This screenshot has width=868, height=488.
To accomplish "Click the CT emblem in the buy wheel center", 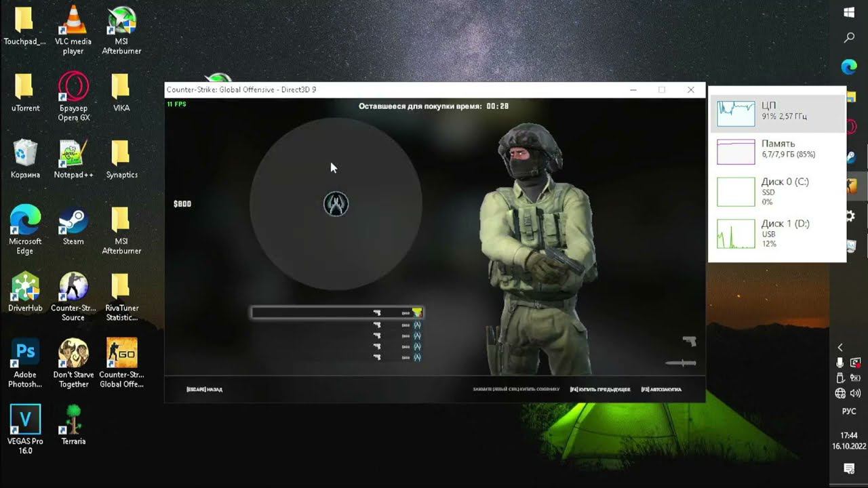I will click(x=336, y=204).
